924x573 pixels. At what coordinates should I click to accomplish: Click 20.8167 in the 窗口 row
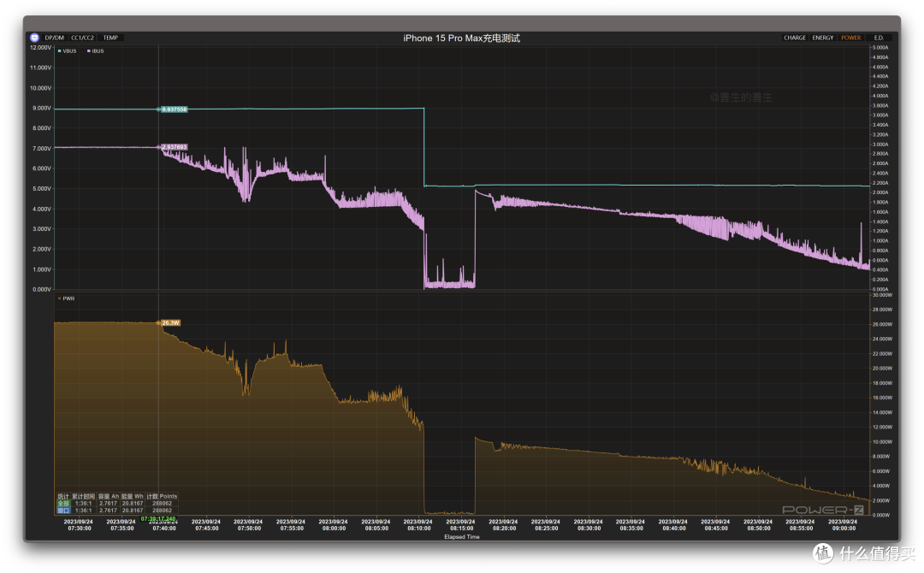point(133,511)
